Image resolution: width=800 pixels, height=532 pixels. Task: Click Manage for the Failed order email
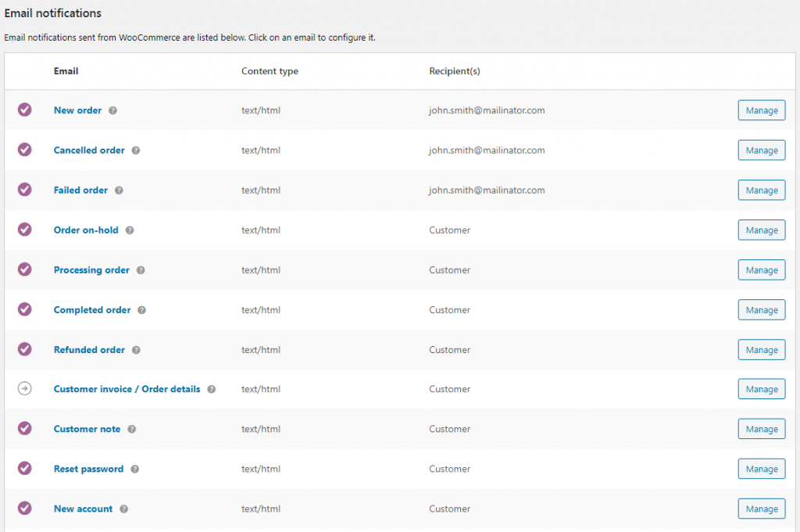[x=761, y=190]
